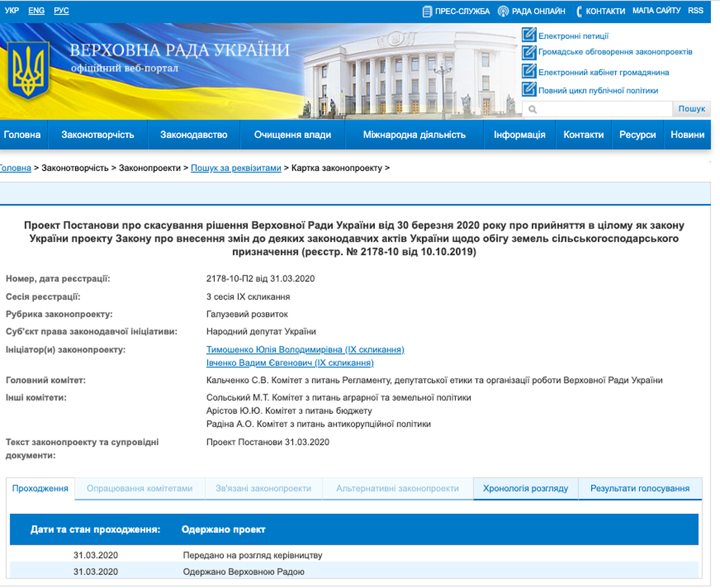Open МАПА САЙТУ link
Screen dimensions: 720x588
[656, 11]
